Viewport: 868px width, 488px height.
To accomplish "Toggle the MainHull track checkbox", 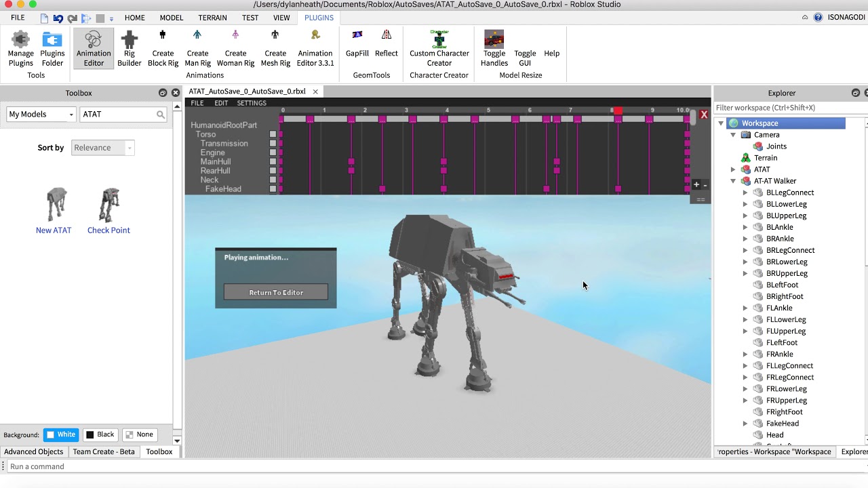I will 273,162.
